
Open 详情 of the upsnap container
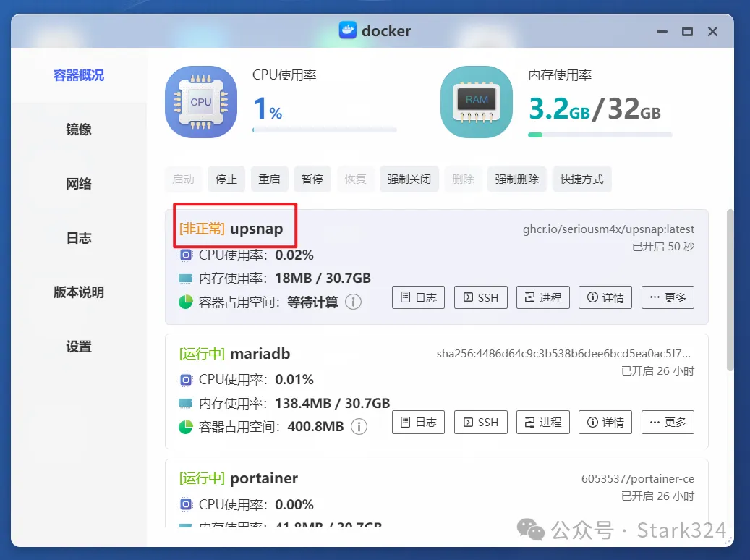[x=605, y=297]
